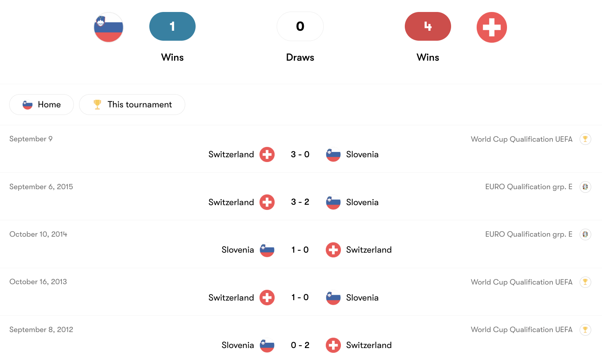Click the trophy icon for the September 8, 2012 match
Screen dimensions: 602x364
[x=585, y=330]
